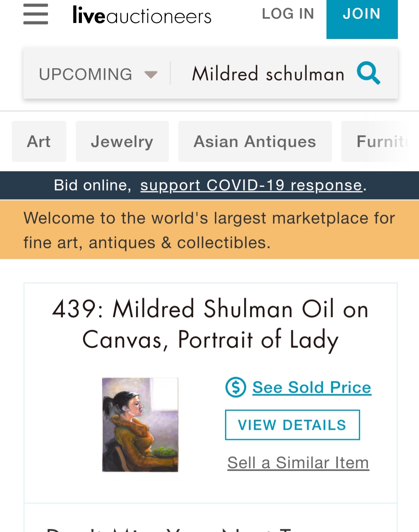Open the Mildred Shulman portrait thumbnail
Screen dimensions: 419x532
click(140, 425)
